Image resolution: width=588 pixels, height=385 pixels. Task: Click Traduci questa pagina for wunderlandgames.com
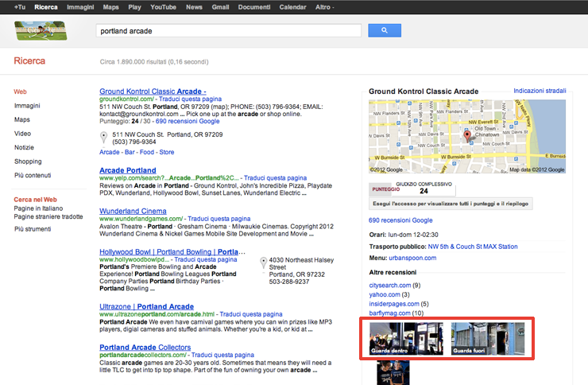(x=219, y=219)
